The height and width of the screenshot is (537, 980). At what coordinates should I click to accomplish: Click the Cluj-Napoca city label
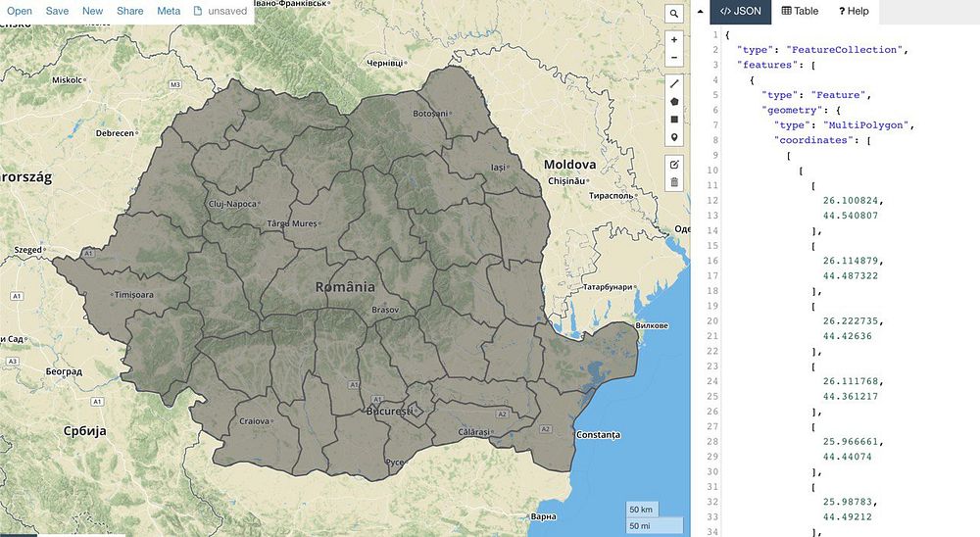(x=232, y=204)
